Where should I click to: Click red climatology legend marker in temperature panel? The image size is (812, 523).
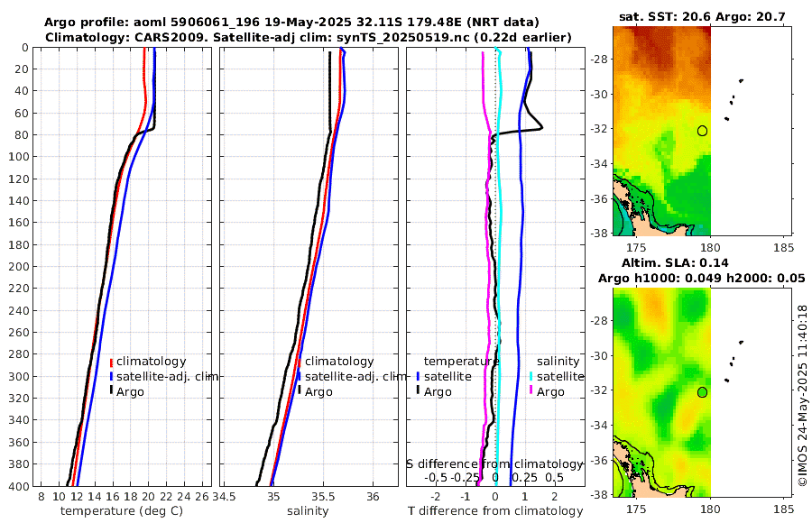point(111,362)
